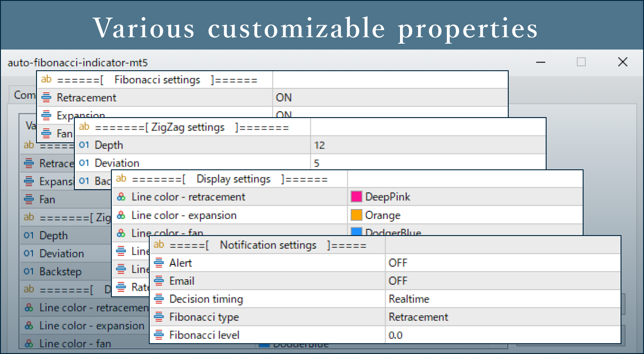Click the icon beside Fibonacci type
Screen dimensions: 644x354
click(159, 317)
